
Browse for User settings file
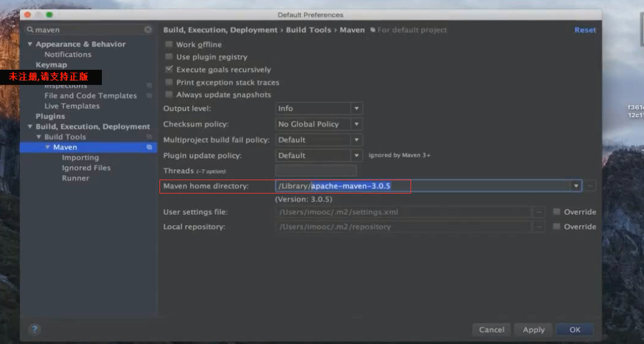click(x=539, y=212)
